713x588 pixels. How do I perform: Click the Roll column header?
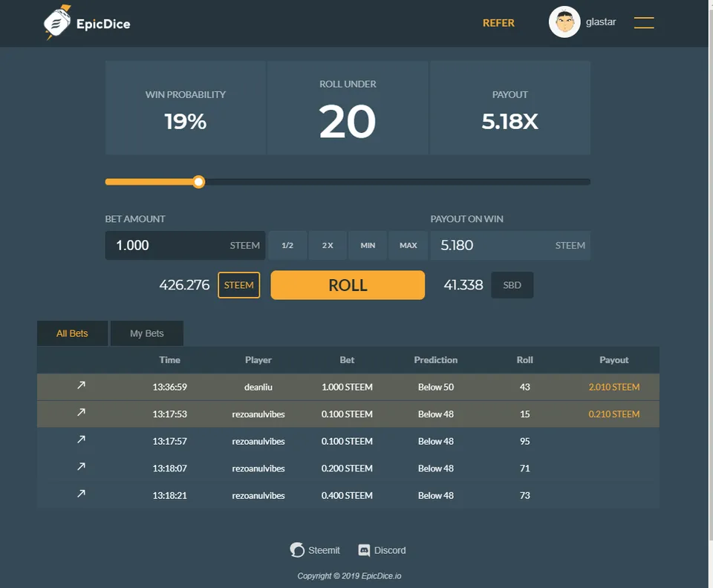point(525,360)
